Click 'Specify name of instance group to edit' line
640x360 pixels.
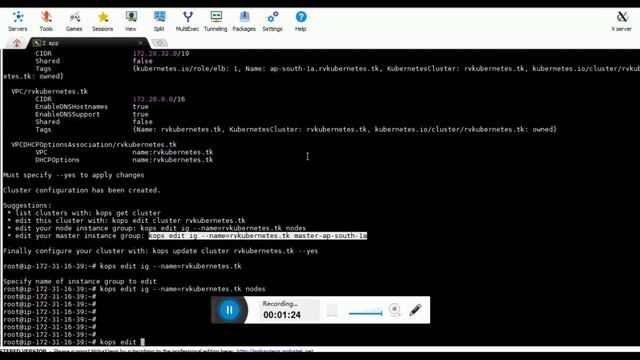tap(80, 281)
